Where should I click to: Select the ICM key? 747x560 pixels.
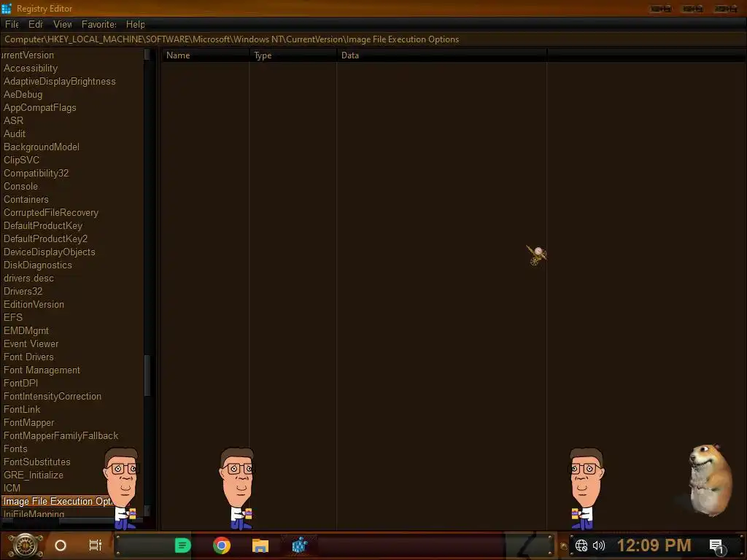tap(12, 488)
